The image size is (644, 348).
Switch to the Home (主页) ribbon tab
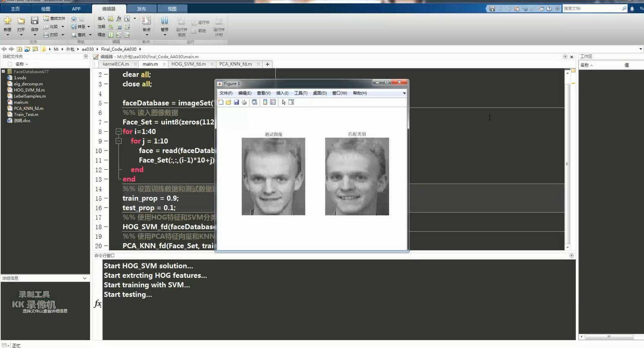point(15,9)
